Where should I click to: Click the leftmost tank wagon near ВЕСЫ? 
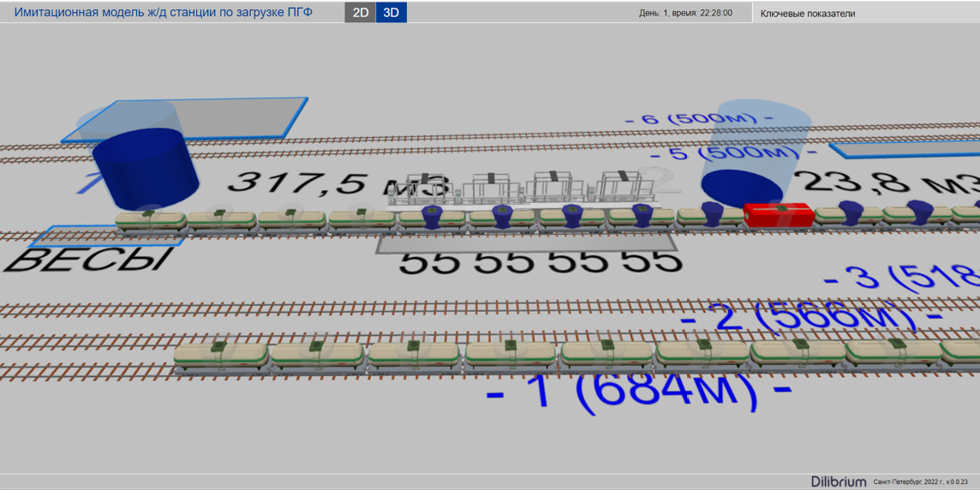[151, 221]
